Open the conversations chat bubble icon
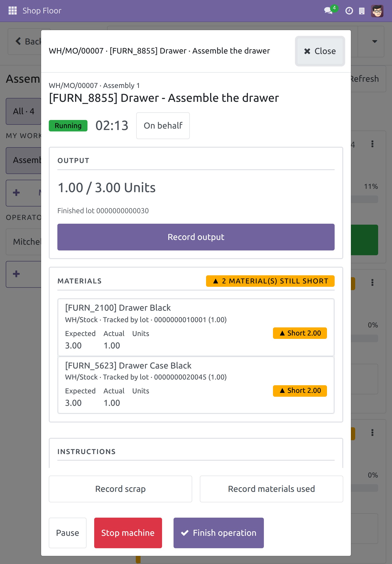The height and width of the screenshot is (564, 392). (328, 11)
